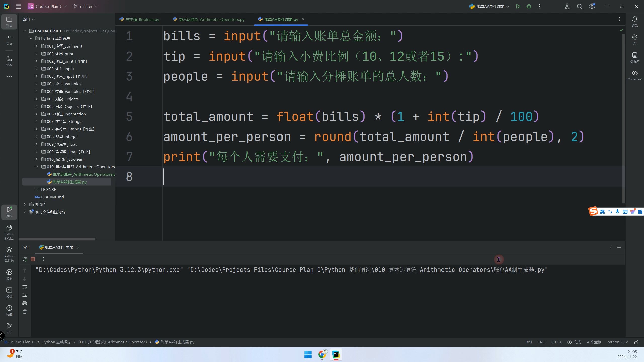Open the Git tool window
The width and height of the screenshot is (644, 362).
[x=9, y=328]
